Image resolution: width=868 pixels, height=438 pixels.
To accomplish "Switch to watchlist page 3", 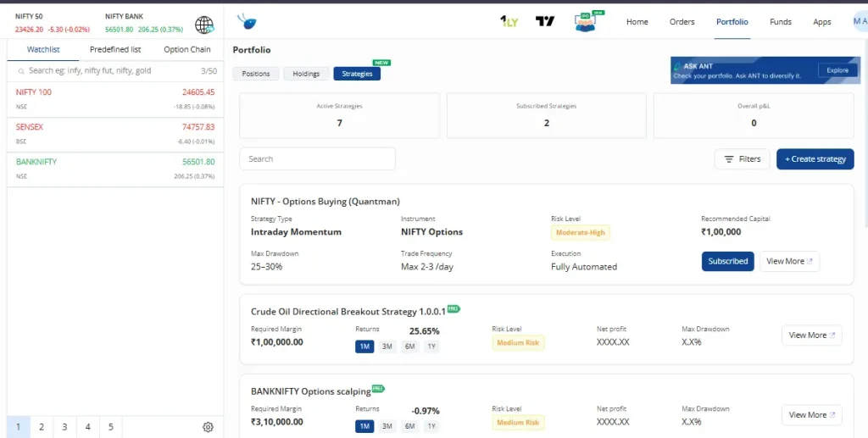I will 64,427.
